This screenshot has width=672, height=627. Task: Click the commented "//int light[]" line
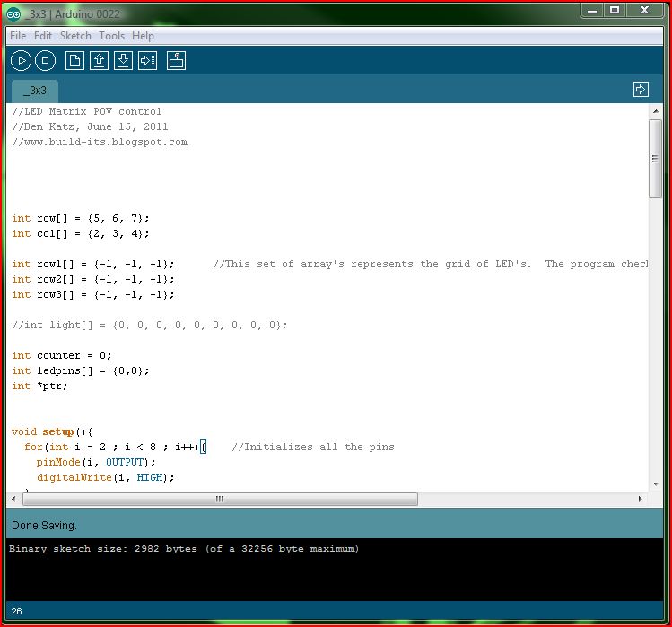[150, 325]
